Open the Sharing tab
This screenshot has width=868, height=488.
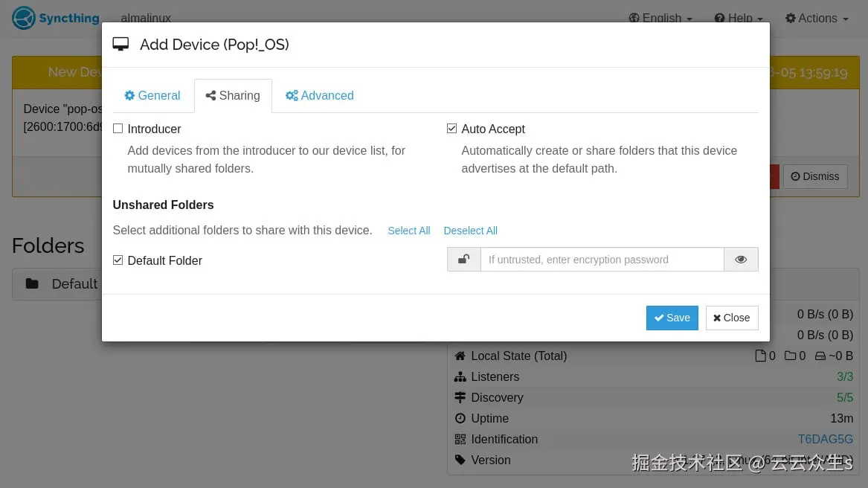(x=233, y=96)
